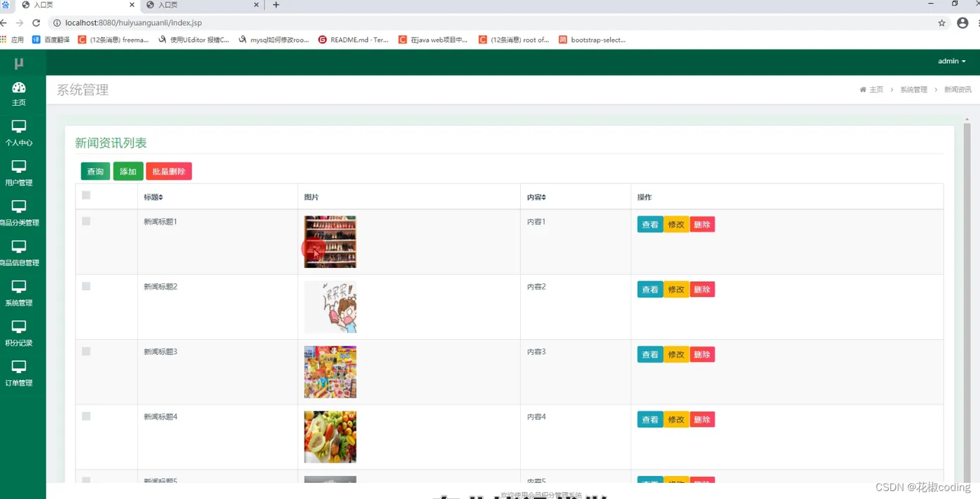
Task: Close the first 入口页 tab
Action: coord(132,5)
